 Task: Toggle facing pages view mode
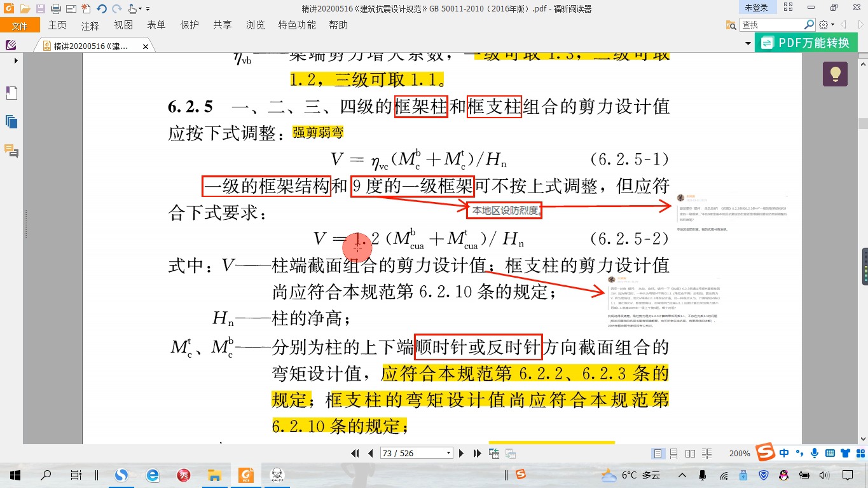click(x=691, y=452)
